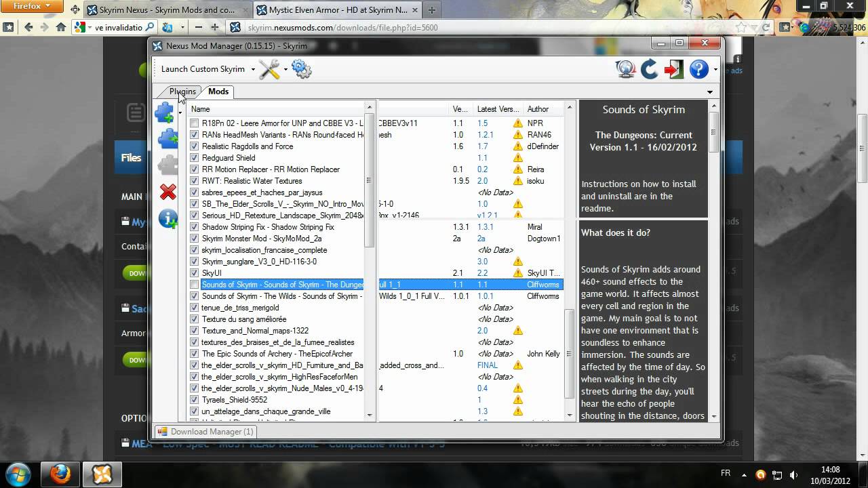Click warning icon in SkyUI row
Screen dimensions: 868x488
click(x=518, y=273)
